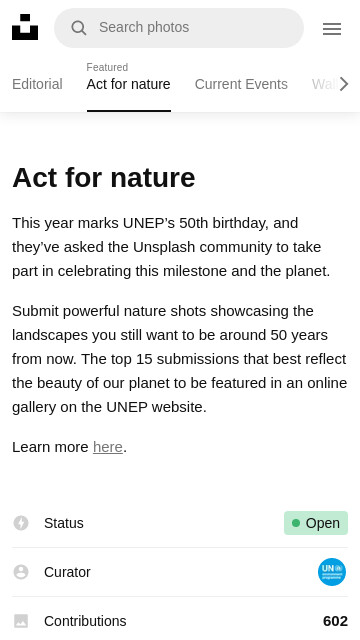Click the Unsplash logo icon
Screen dimensions: 360x640
pos(25,27)
